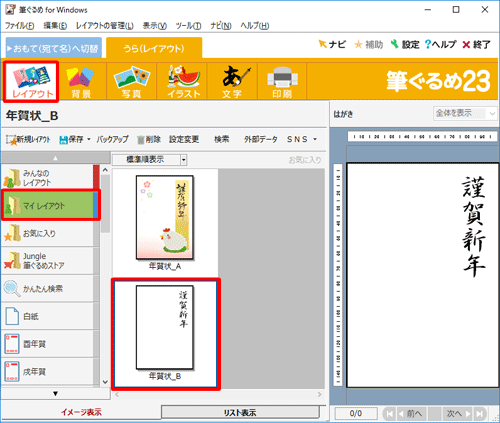Switch to イメージ表示 view
This screenshot has width=500, height=423.
click(81, 412)
